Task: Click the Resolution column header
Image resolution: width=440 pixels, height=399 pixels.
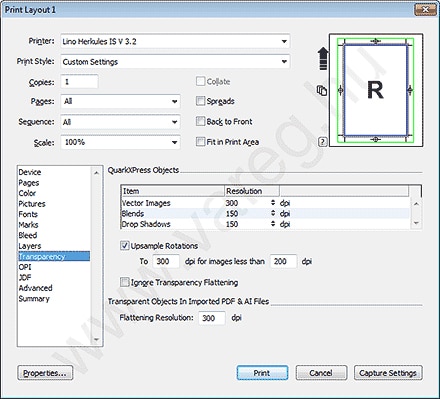Action: [252, 191]
